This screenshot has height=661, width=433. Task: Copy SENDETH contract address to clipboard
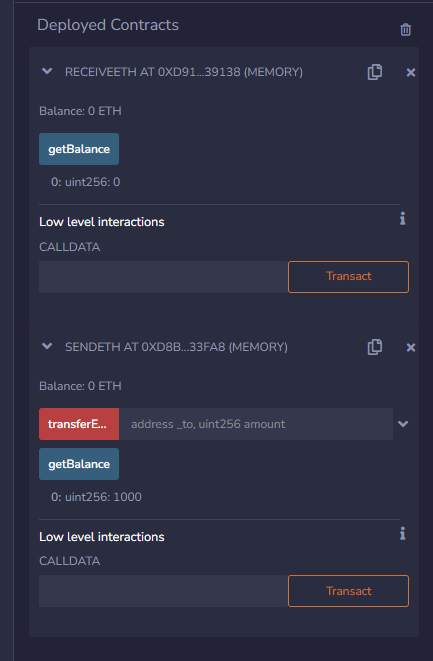click(375, 347)
